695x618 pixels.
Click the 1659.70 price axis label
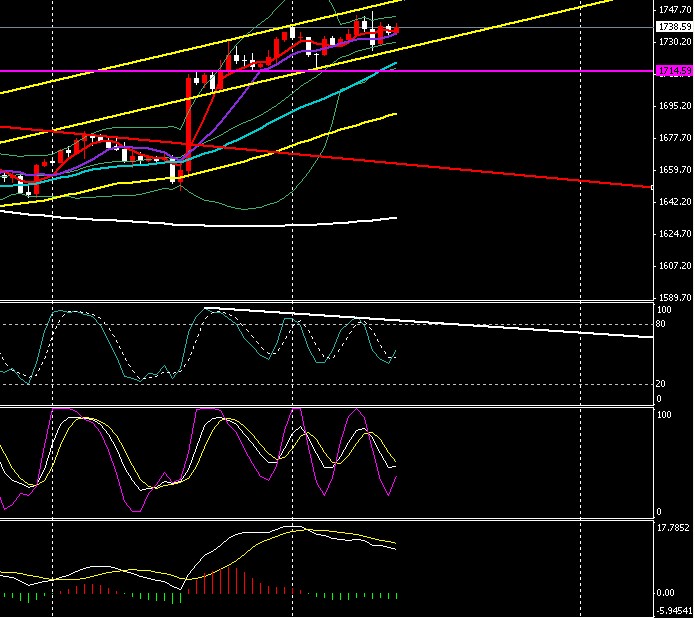pos(675,169)
